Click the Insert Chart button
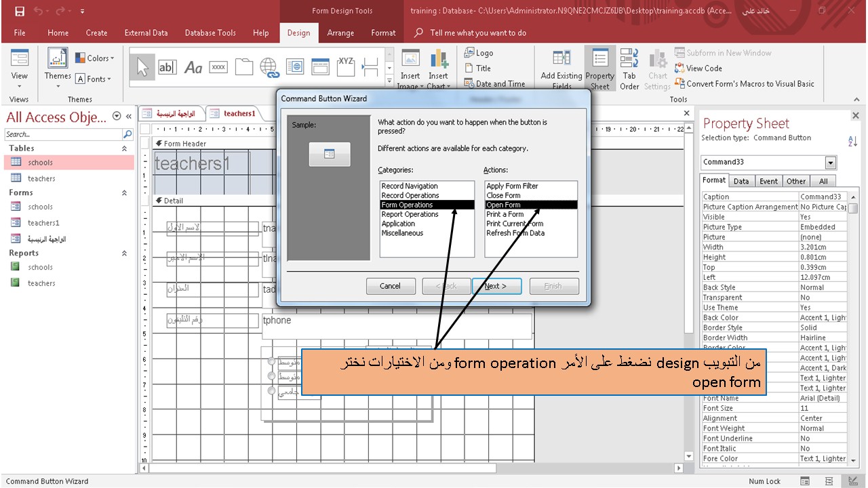Screen dimensions: 868x488 [x=438, y=69]
